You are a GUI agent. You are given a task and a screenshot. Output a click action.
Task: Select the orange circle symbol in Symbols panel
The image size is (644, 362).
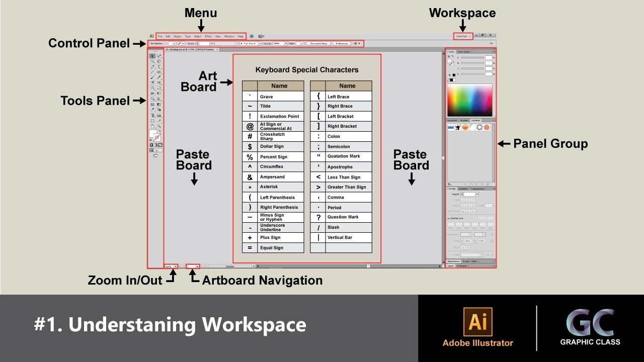coord(465,127)
